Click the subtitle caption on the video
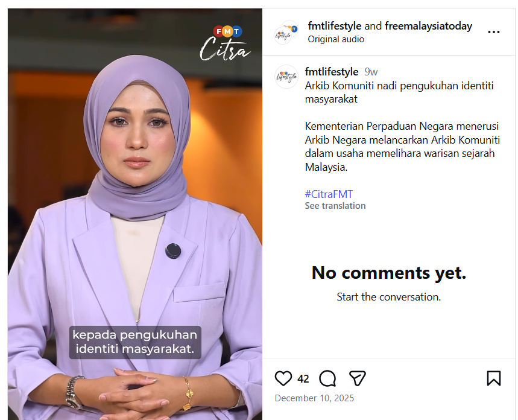This screenshot has height=420, width=518. [x=135, y=342]
